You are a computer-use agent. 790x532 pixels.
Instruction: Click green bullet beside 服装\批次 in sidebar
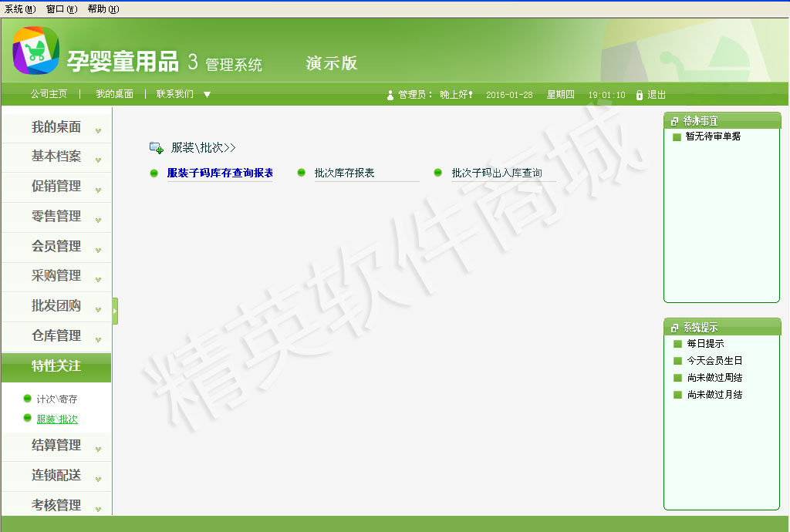28,418
